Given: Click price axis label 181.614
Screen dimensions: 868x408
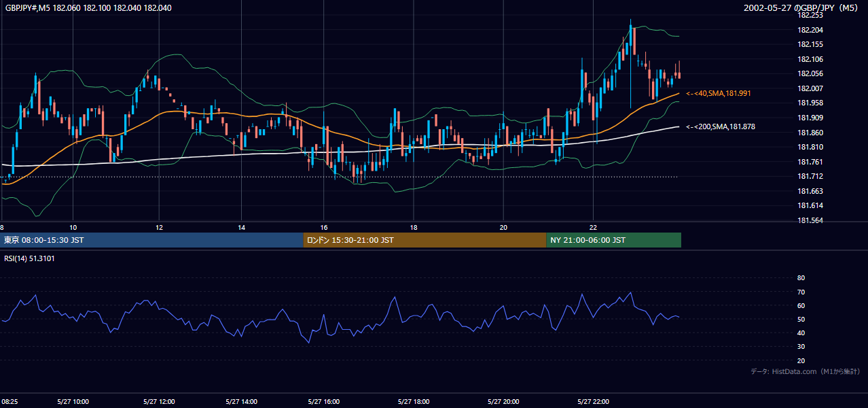Looking at the screenshot, I should click(x=810, y=205).
